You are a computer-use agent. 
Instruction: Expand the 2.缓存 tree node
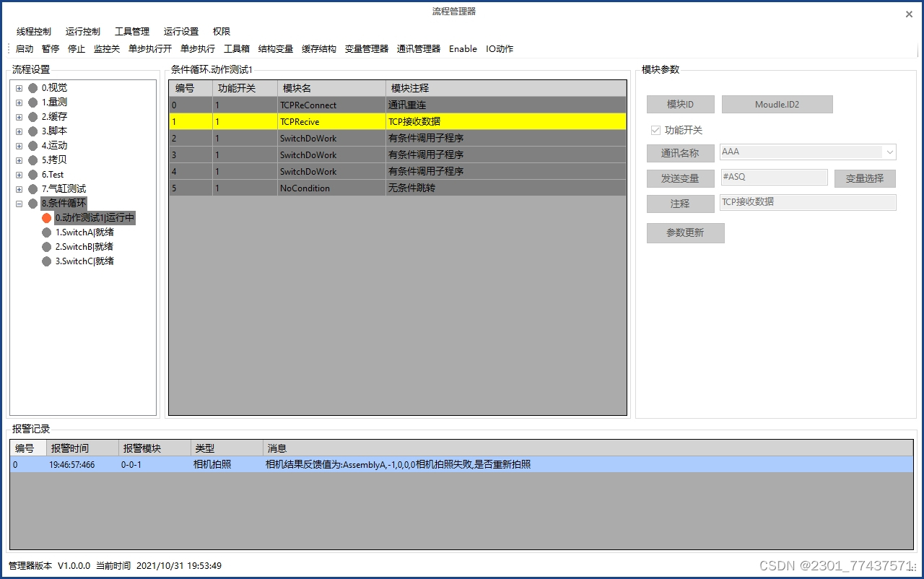[x=19, y=117]
